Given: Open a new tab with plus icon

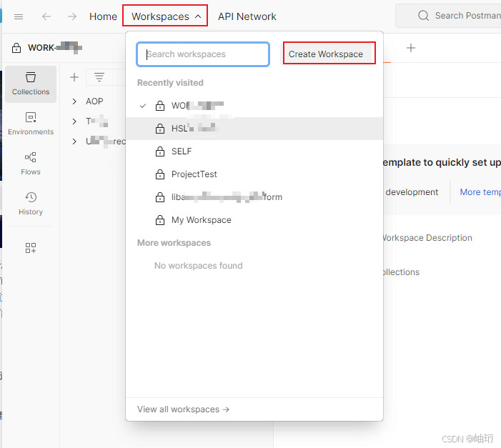Looking at the screenshot, I should [410, 48].
